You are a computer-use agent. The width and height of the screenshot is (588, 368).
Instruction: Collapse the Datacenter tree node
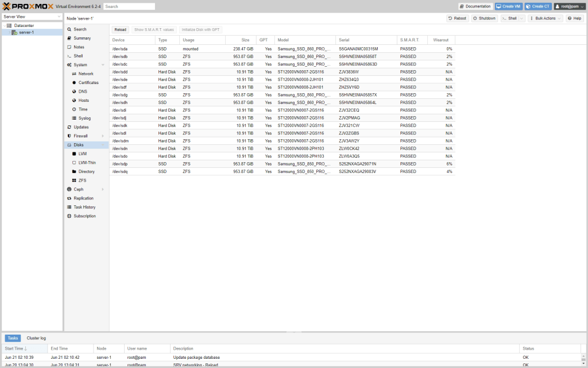4,26
